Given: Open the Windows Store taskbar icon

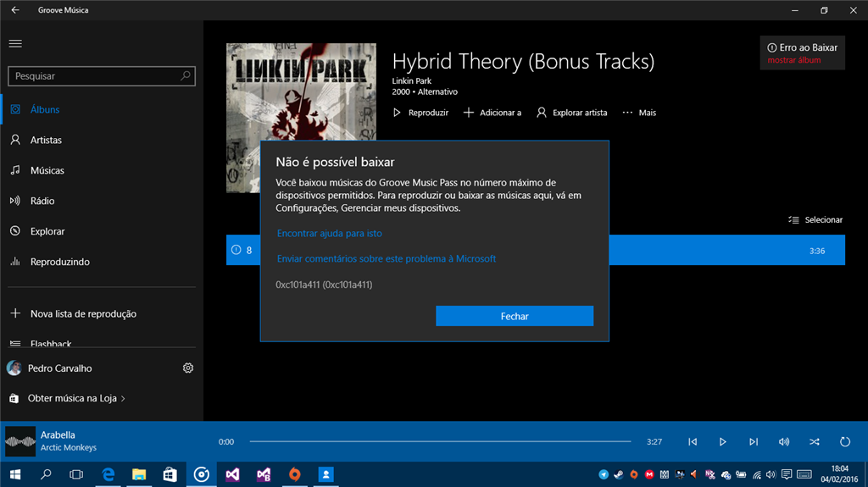Looking at the screenshot, I should click(x=170, y=474).
